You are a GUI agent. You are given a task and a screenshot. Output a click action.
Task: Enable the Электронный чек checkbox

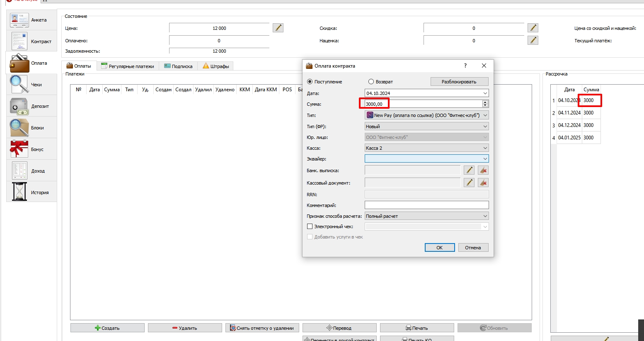click(x=310, y=227)
